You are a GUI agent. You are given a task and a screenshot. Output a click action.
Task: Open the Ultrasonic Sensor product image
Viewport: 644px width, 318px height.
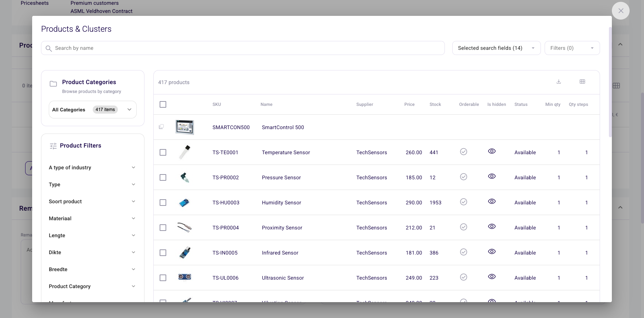tap(185, 277)
